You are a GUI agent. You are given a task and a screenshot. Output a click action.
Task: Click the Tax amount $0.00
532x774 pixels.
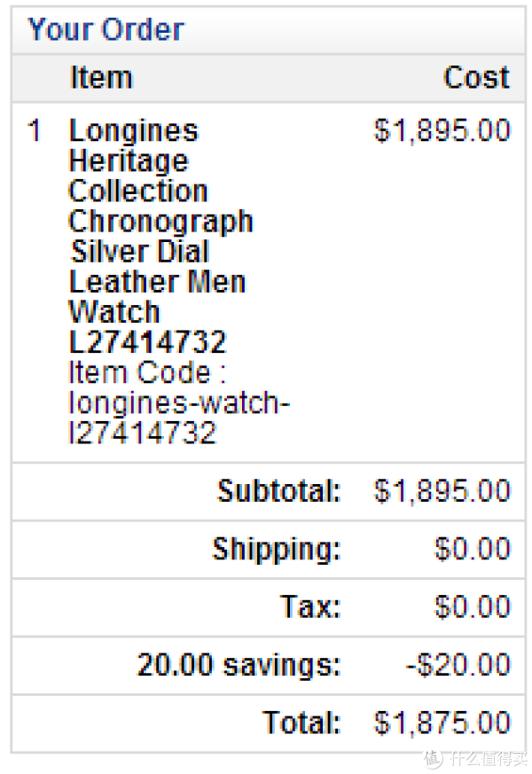(x=473, y=607)
